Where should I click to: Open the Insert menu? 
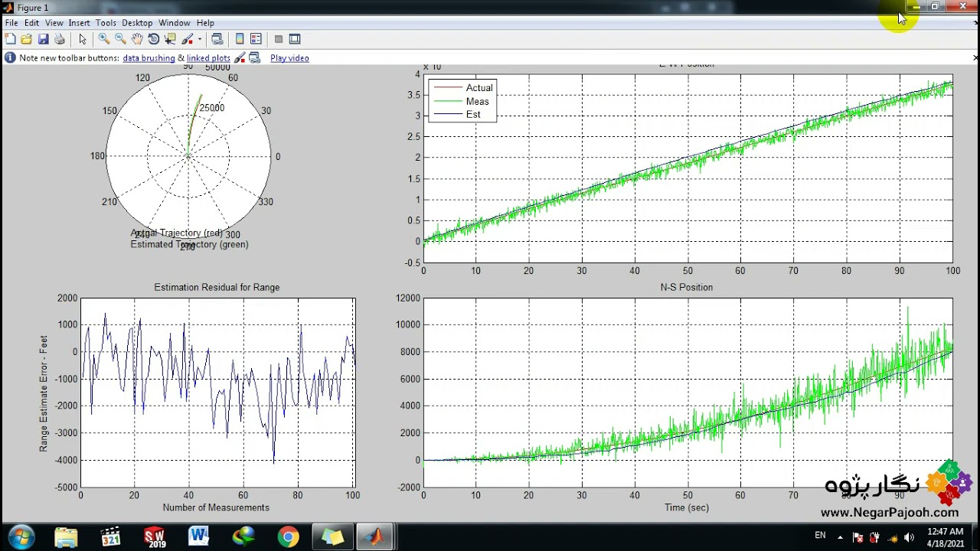79,23
